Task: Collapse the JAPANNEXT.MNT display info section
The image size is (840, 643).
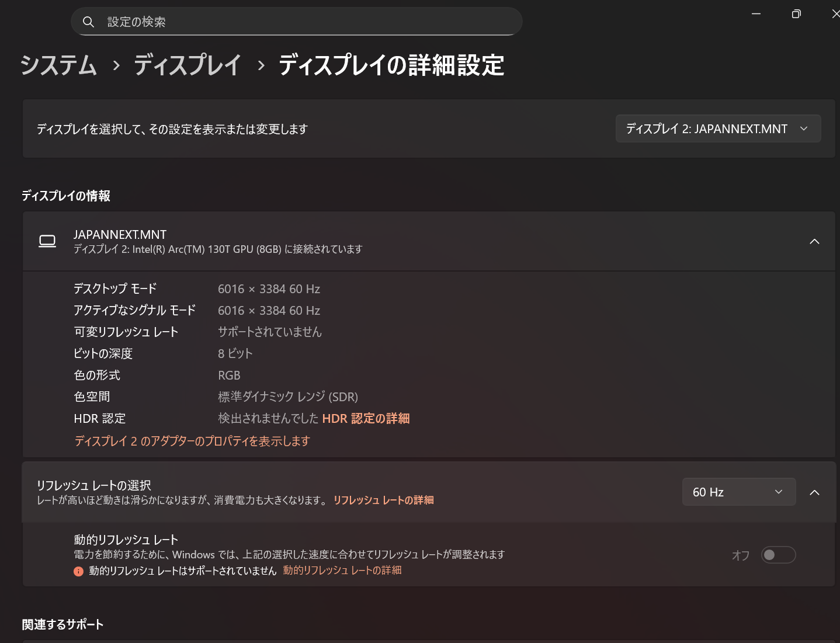Action: point(814,241)
